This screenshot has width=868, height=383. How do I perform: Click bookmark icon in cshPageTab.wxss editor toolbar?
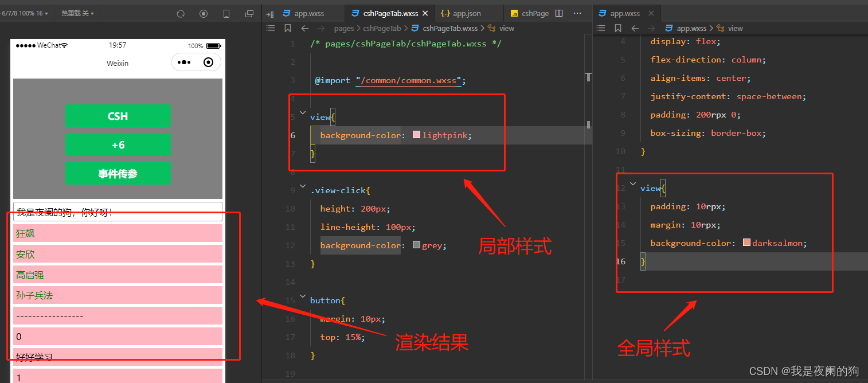(288, 28)
